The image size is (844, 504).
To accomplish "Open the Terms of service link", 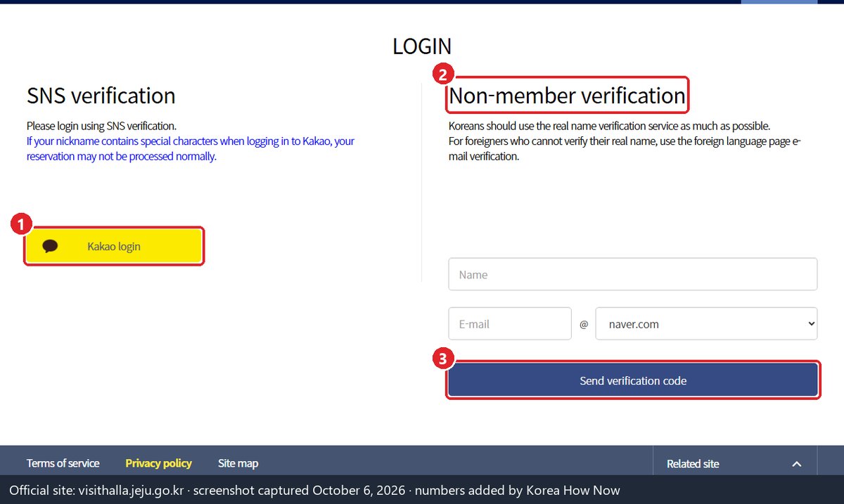I will pyautogui.click(x=63, y=463).
